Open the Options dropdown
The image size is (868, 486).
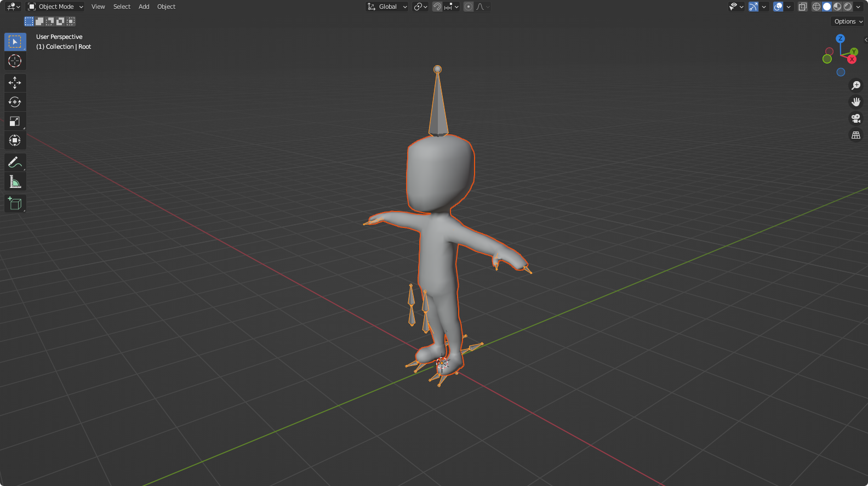pyautogui.click(x=848, y=21)
